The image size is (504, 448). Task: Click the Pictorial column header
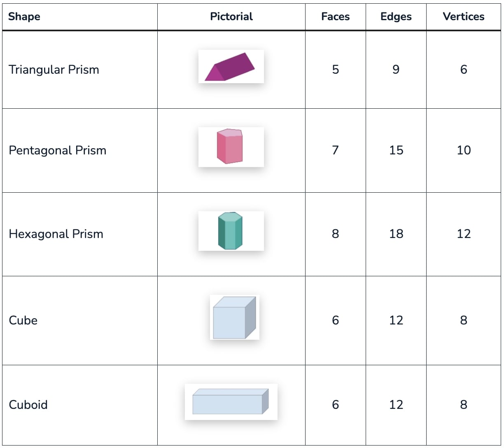click(x=231, y=16)
